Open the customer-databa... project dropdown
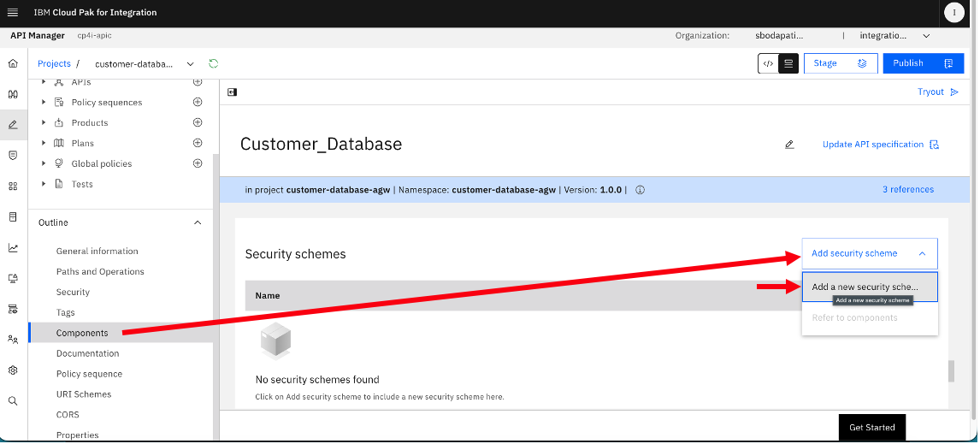Screen dimensions: 980x444 tap(145, 64)
